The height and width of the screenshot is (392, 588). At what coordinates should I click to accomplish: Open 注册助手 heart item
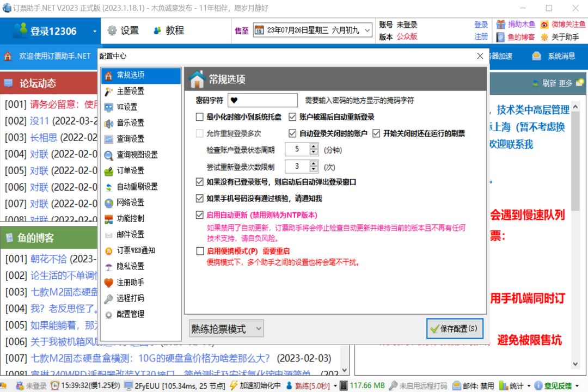130,282
